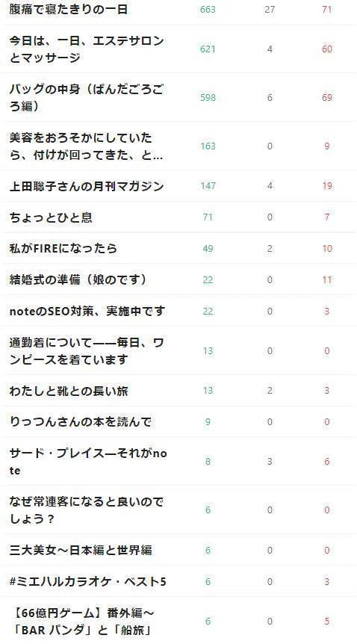Open article noteのSEO対策、実施中です
The image size is (357, 644).
click(x=87, y=311)
